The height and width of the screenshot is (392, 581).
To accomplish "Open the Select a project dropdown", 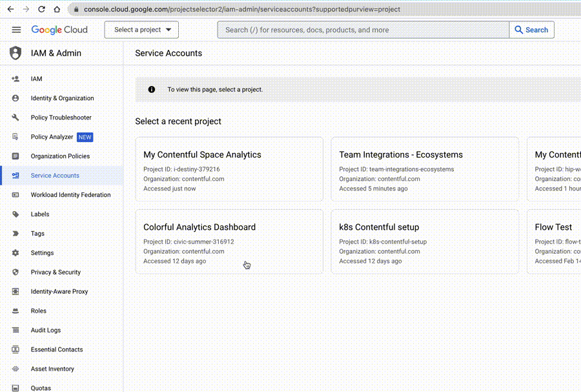I will pyautogui.click(x=141, y=30).
